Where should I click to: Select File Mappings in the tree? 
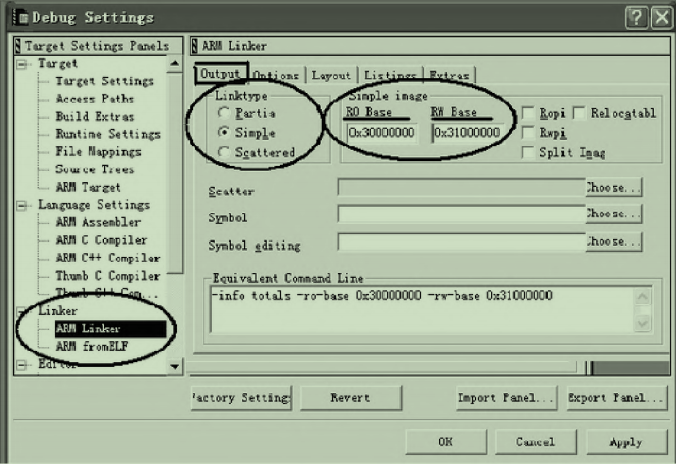pos(98,152)
